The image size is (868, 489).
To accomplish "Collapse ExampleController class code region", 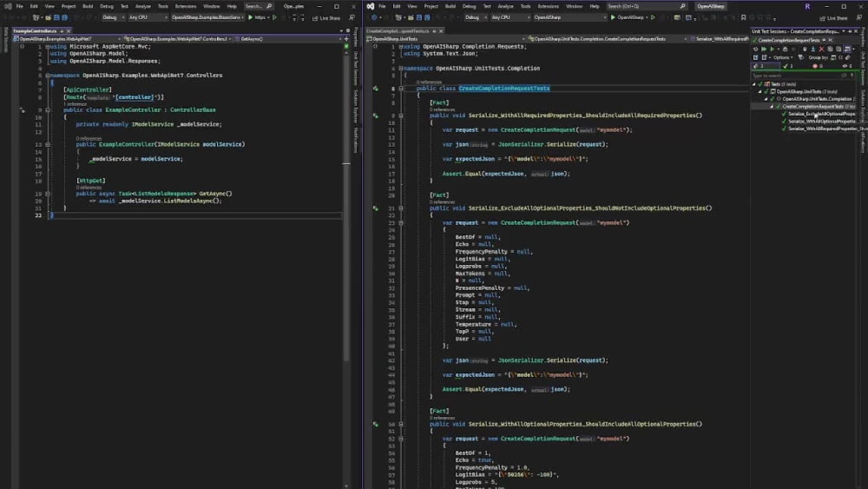I will [x=48, y=109].
